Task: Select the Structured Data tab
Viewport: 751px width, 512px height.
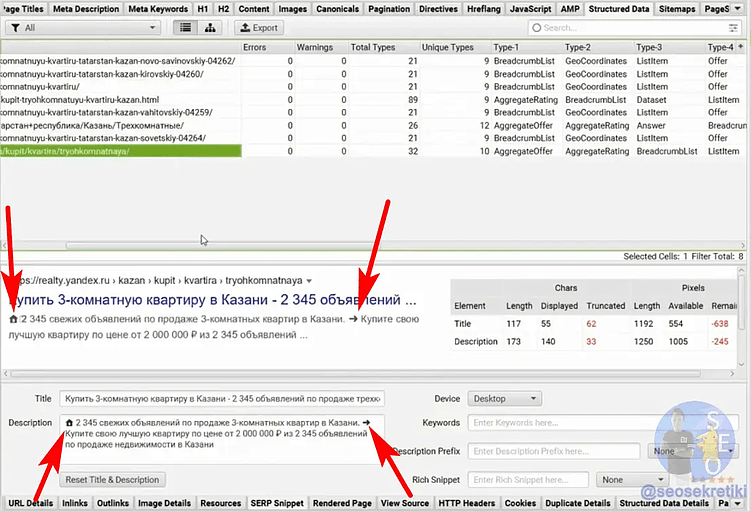Action: pos(619,9)
